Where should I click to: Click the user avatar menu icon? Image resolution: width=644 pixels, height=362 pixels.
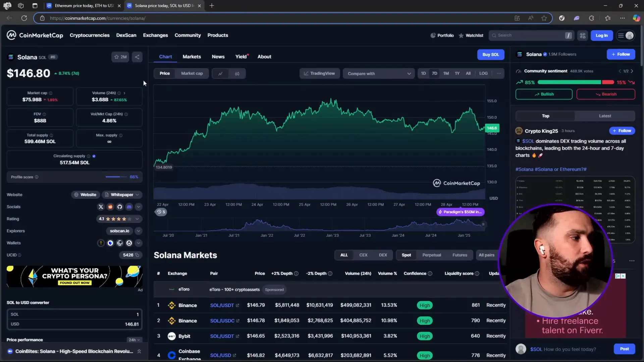(x=626, y=36)
